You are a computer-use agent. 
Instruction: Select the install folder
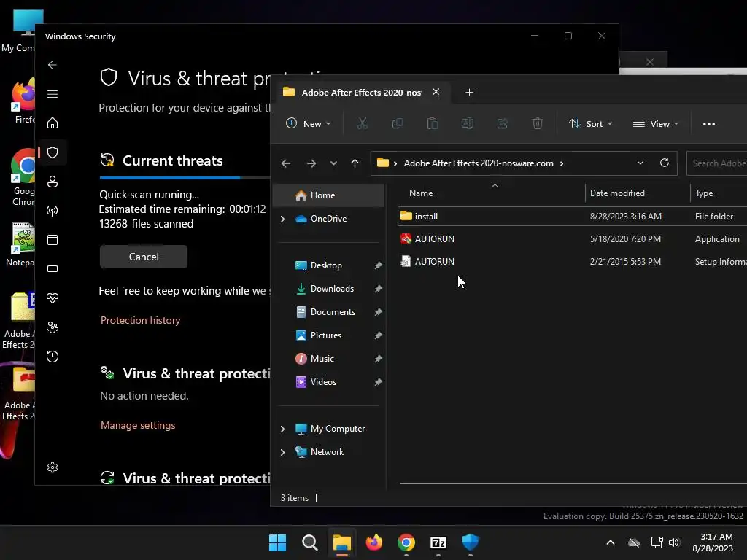[572, 216]
